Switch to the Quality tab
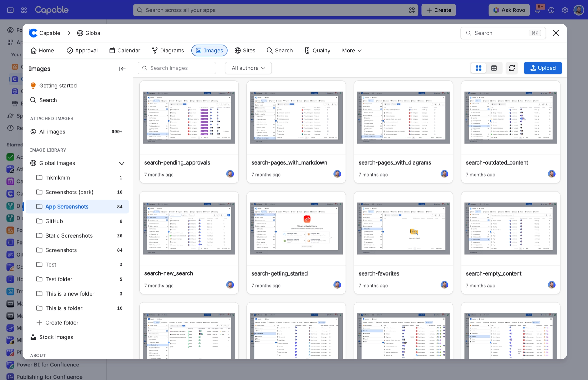588x380 pixels. [318, 51]
